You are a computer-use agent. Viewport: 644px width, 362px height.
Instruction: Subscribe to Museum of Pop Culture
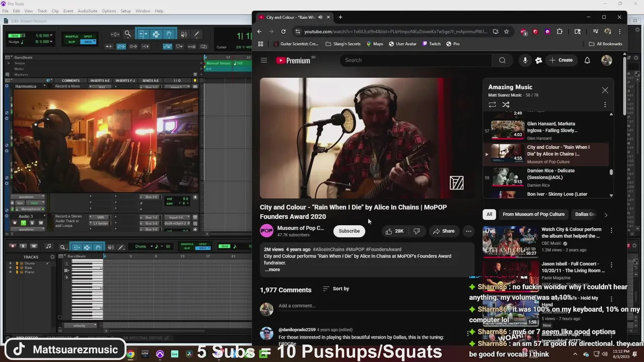coord(349,231)
